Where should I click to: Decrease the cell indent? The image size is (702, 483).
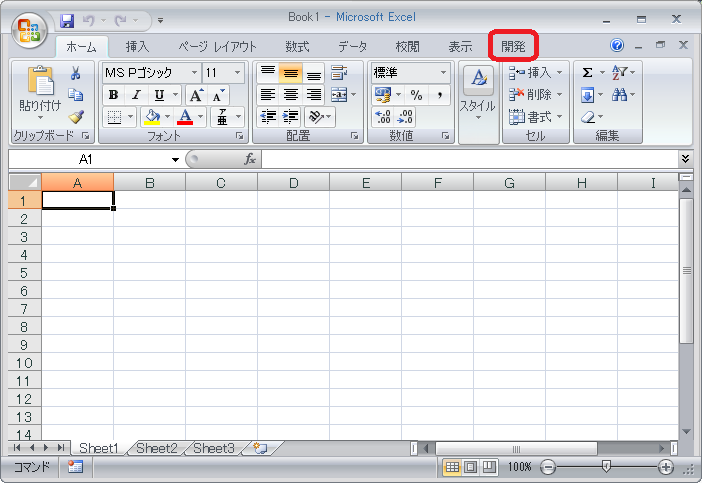[268, 117]
